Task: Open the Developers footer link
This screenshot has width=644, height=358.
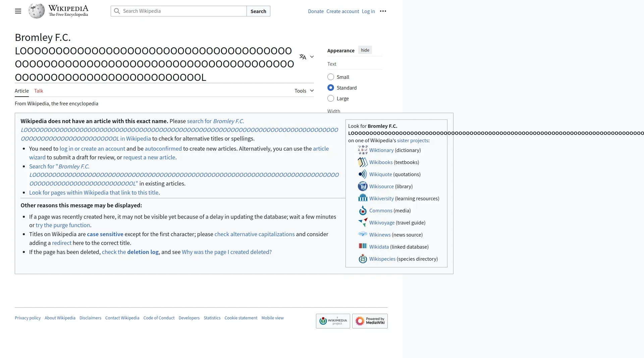Action: (x=189, y=318)
